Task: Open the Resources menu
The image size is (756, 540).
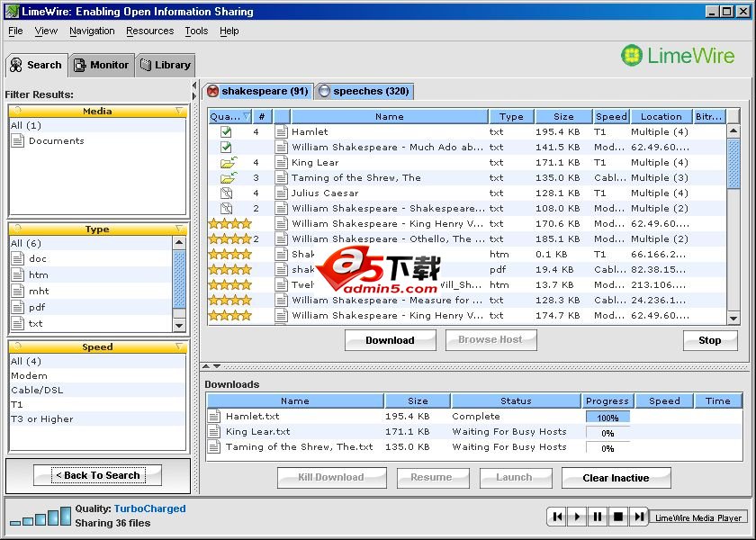Action: coord(149,31)
